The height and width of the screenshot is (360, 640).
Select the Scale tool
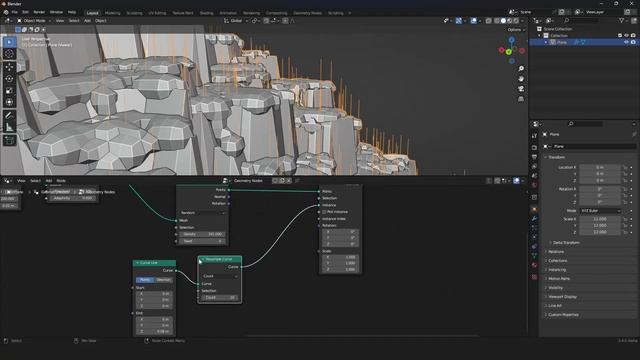[x=9, y=91]
